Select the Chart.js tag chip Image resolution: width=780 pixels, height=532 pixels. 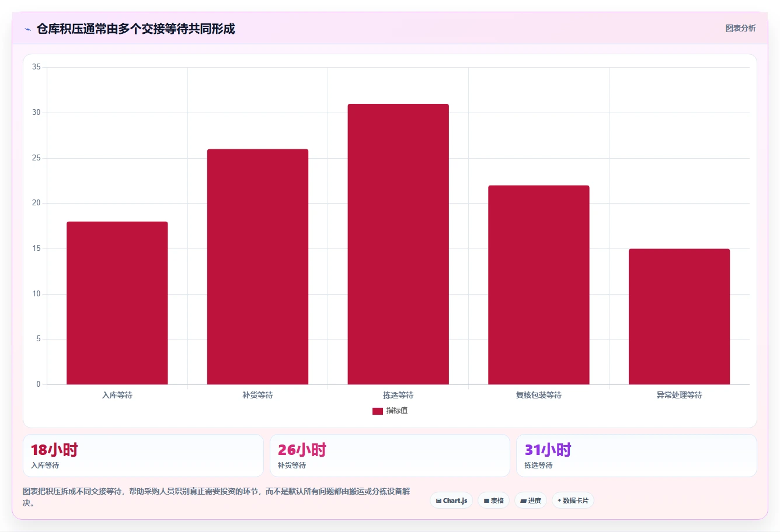[x=451, y=501]
